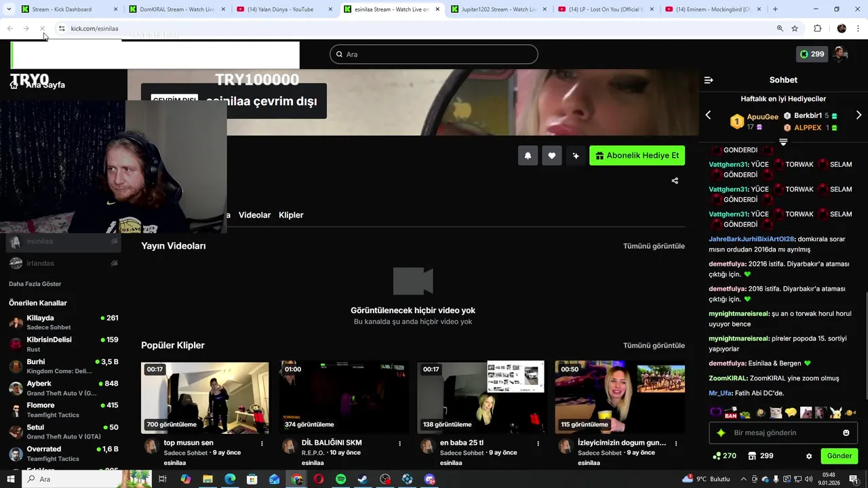Open the user profile avatar in the header
Viewport: 868px width, 488px height.
click(841, 54)
